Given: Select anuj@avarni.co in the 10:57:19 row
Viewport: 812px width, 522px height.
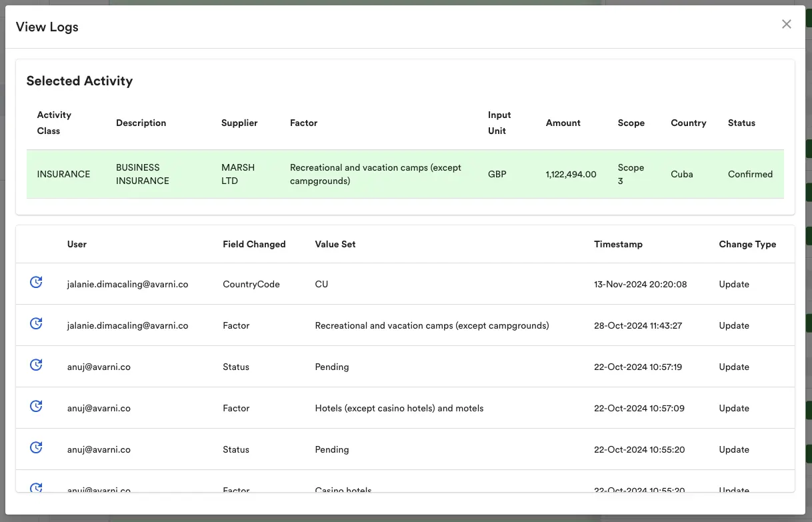Looking at the screenshot, I should click(x=99, y=367).
